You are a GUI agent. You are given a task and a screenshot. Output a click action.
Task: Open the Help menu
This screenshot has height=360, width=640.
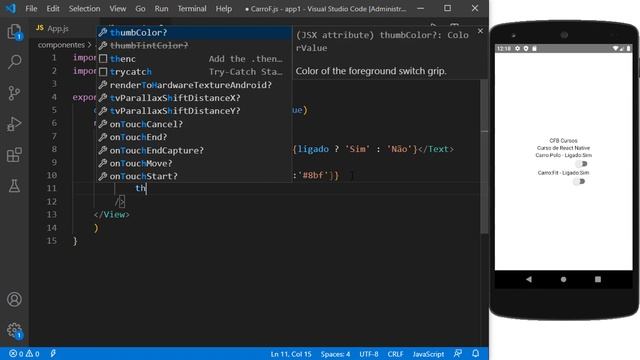224,9
